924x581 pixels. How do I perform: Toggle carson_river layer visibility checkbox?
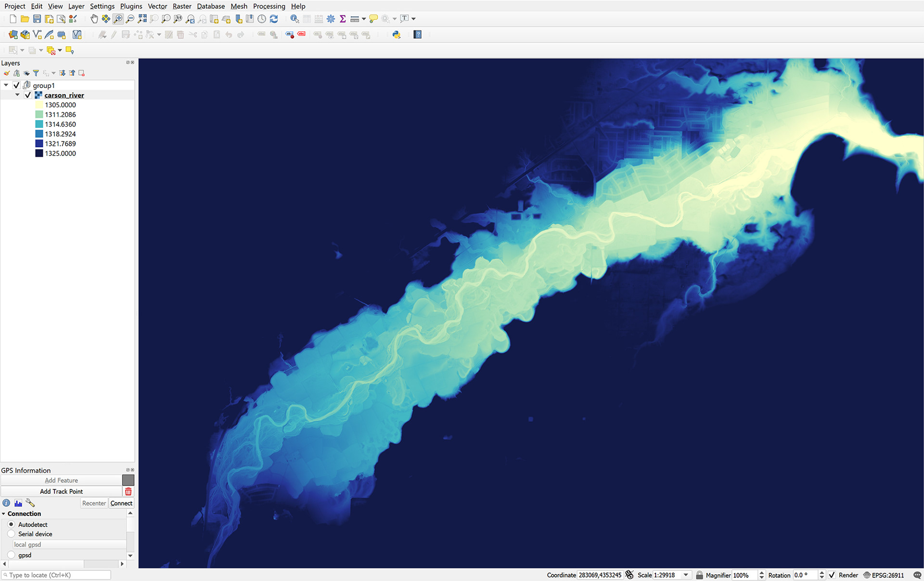click(x=28, y=95)
